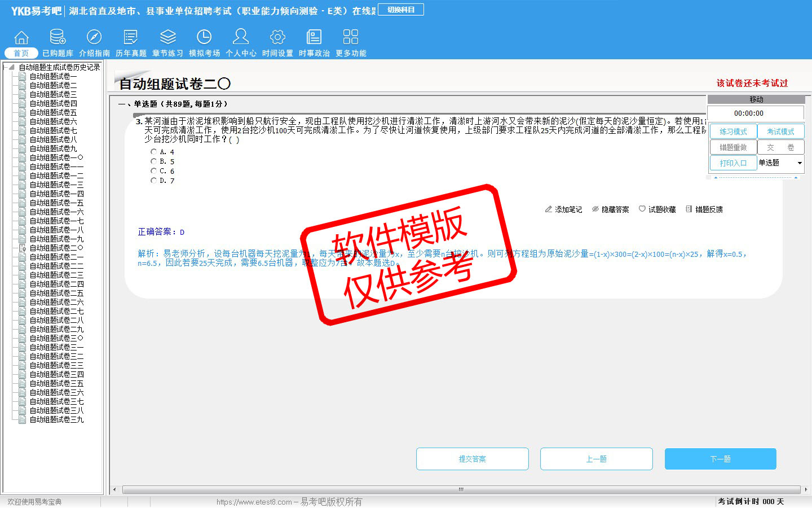
Task: Go to the 首页 home tab
Action: pyautogui.click(x=21, y=53)
